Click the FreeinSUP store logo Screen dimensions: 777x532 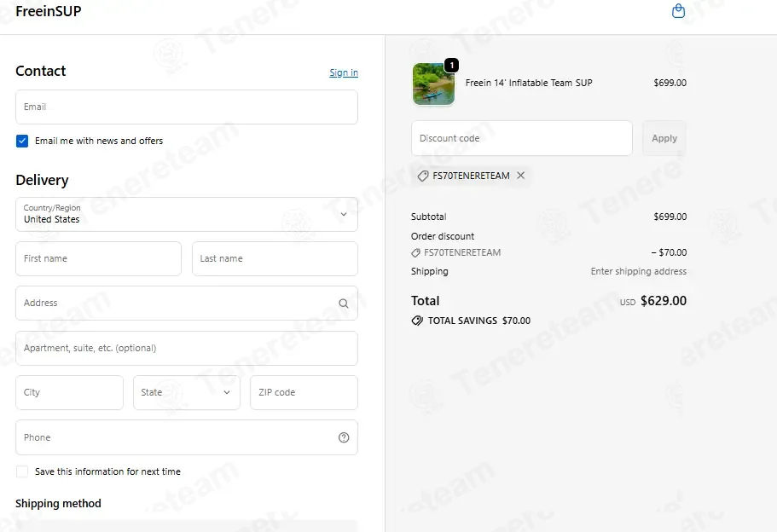tap(49, 11)
